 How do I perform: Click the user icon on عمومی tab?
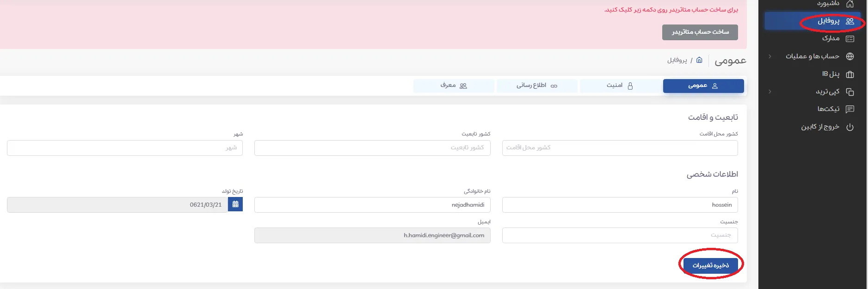click(714, 86)
